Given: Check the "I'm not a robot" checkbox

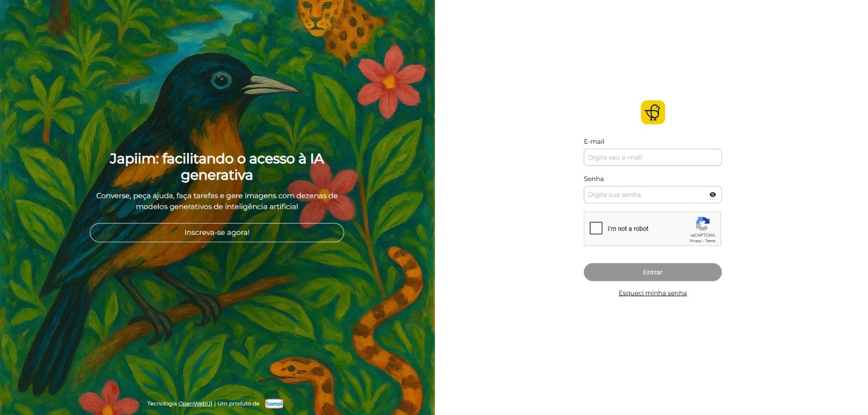Looking at the screenshot, I should click(596, 228).
